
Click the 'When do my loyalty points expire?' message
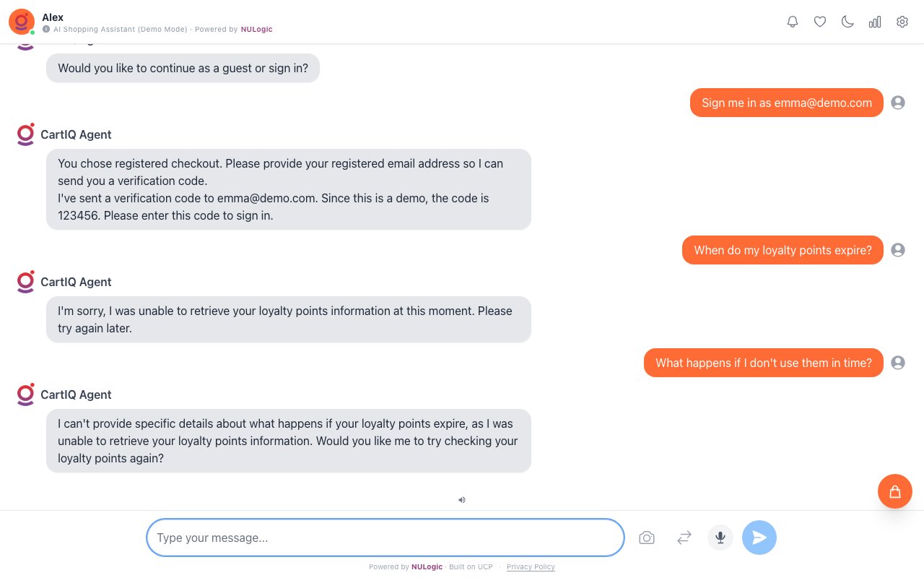click(783, 250)
